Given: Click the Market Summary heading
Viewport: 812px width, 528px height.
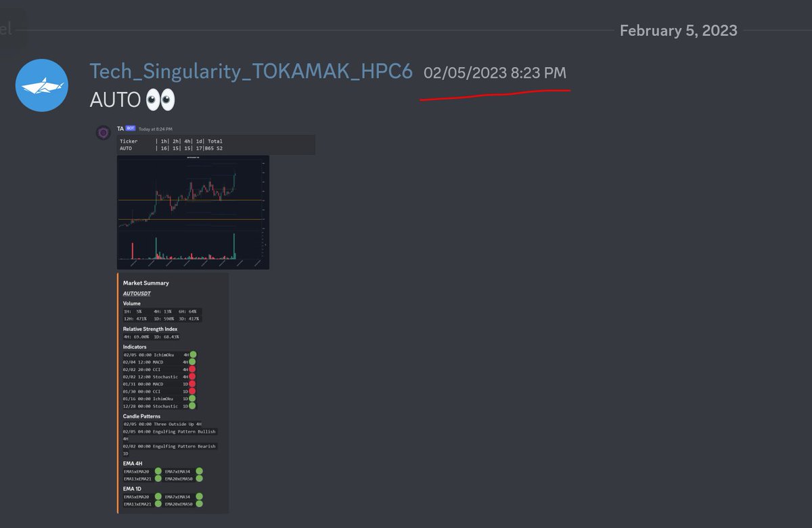Looking at the screenshot, I should (x=146, y=283).
